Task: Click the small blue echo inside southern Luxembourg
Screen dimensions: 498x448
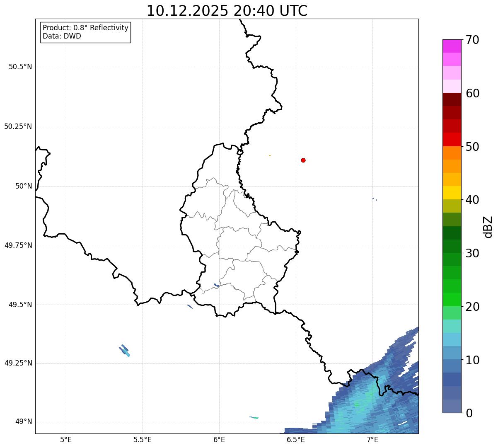Action: pyautogui.click(x=216, y=286)
